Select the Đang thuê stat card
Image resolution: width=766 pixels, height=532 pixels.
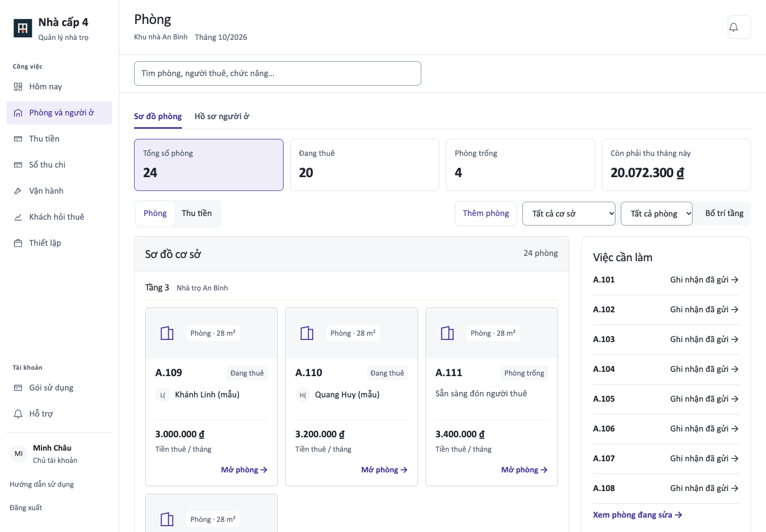coord(364,165)
